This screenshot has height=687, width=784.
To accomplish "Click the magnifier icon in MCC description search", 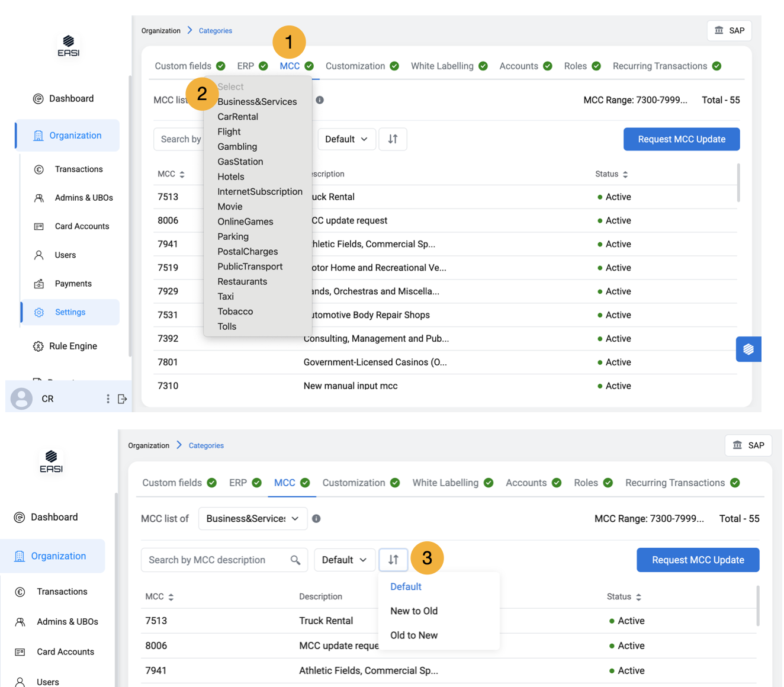I will click(x=295, y=560).
